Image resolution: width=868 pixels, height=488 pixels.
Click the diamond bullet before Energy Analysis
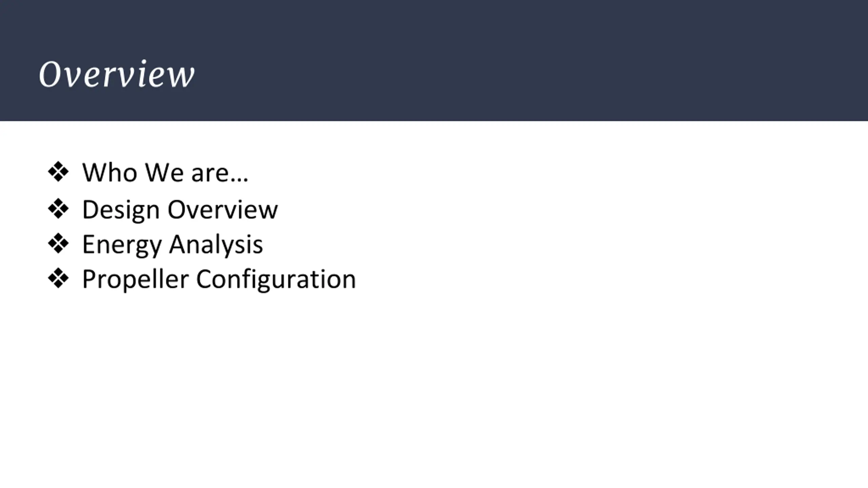pyautogui.click(x=58, y=244)
